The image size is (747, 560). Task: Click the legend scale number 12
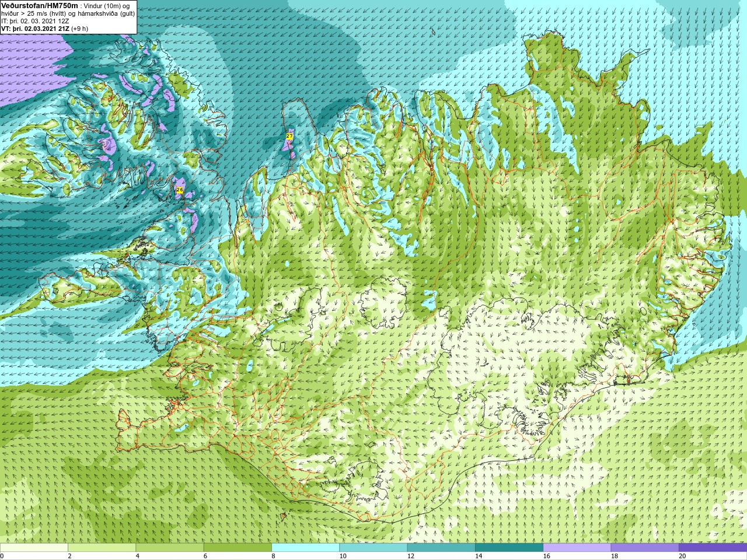point(411,556)
